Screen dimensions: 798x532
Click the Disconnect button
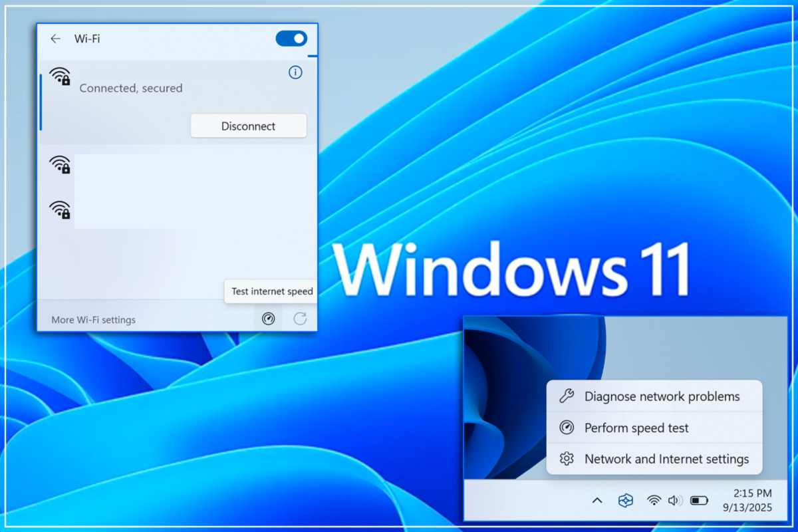(x=249, y=126)
